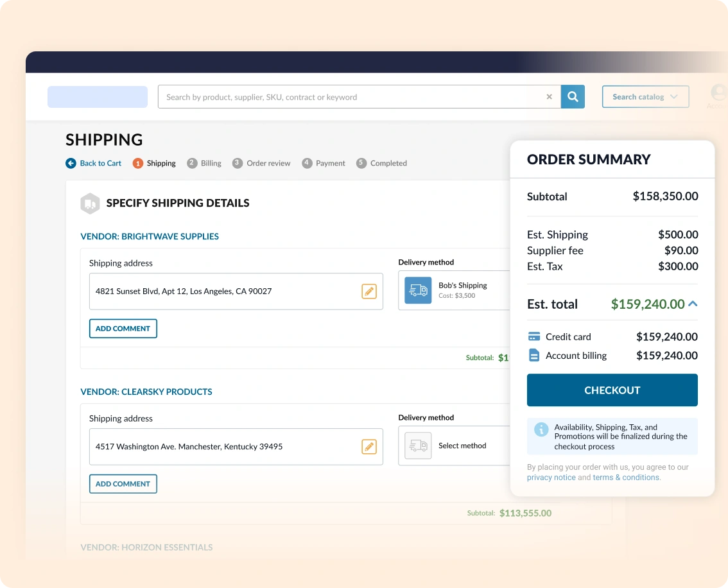Click the Washington Ave shipping address field

click(236, 446)
